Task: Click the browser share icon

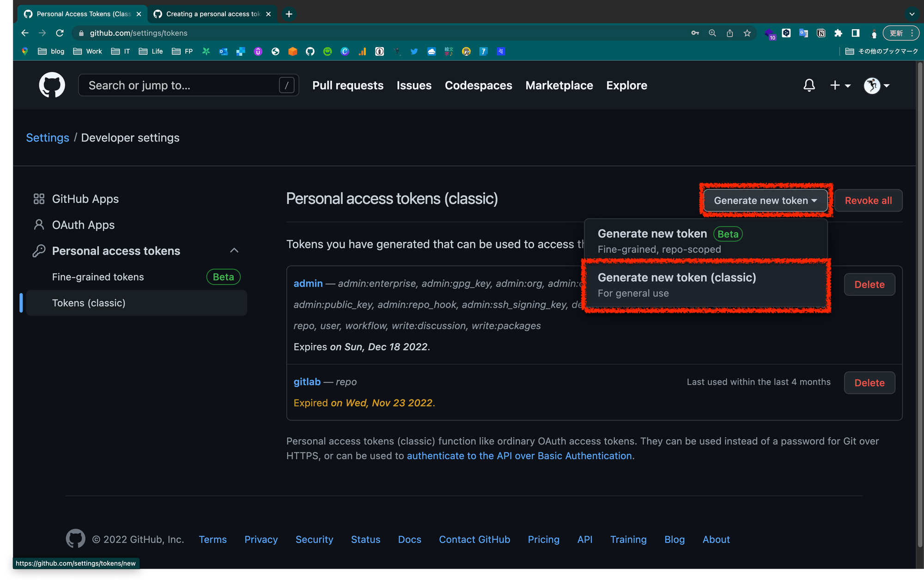Action: tap(729, 33)
